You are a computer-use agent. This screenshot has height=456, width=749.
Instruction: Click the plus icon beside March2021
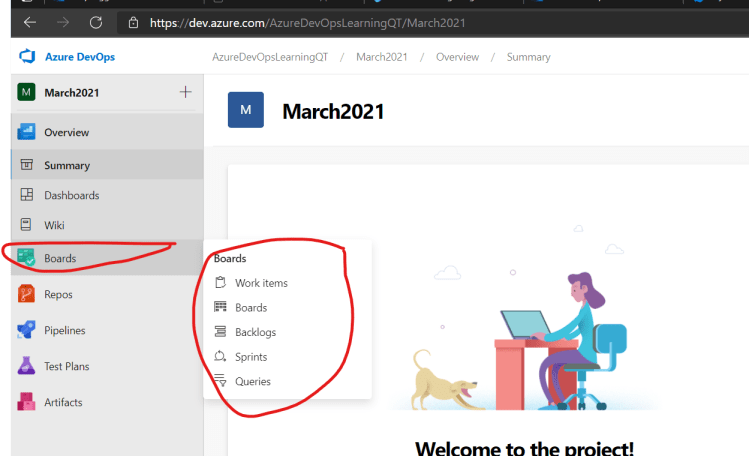click(x=185, y=92)
